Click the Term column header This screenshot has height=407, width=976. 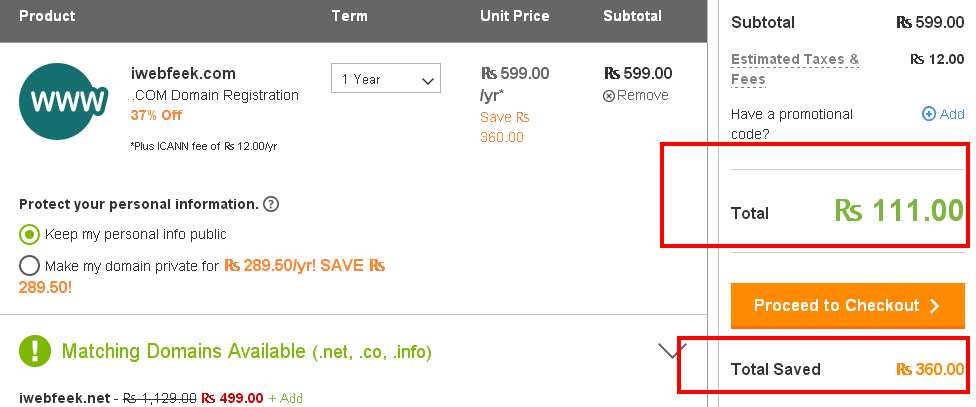349,16
